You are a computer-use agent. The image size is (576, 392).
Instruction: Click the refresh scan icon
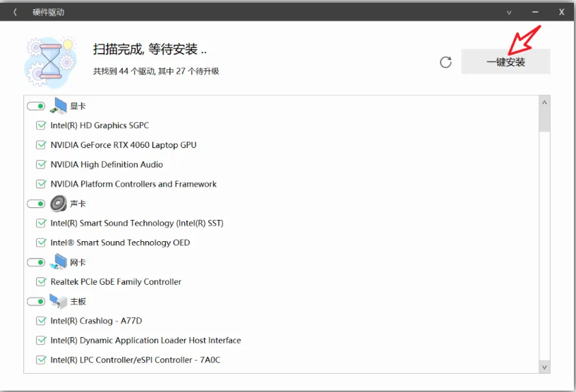point(445,62)
